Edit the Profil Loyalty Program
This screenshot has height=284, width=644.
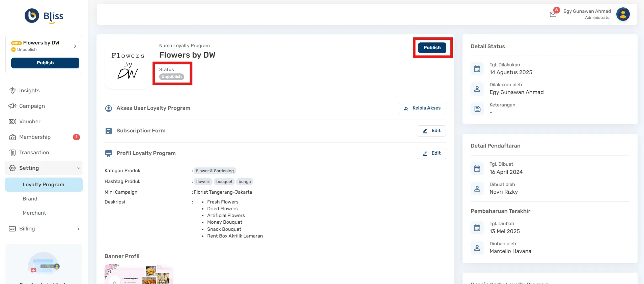[x=431, y=153]
